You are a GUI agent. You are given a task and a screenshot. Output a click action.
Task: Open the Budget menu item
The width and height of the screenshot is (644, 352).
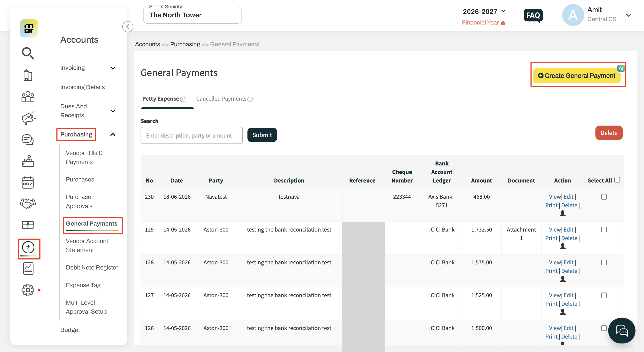coord(70,330)
